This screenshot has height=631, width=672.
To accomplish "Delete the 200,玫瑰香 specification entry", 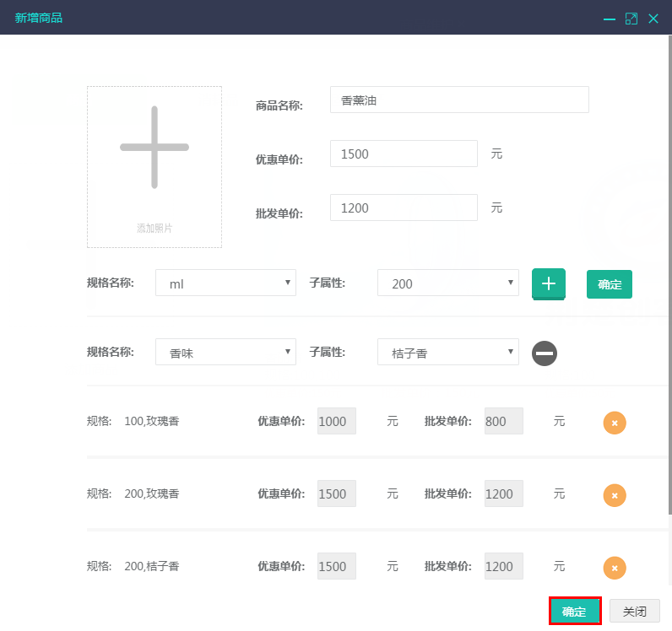I will point(615,494).
